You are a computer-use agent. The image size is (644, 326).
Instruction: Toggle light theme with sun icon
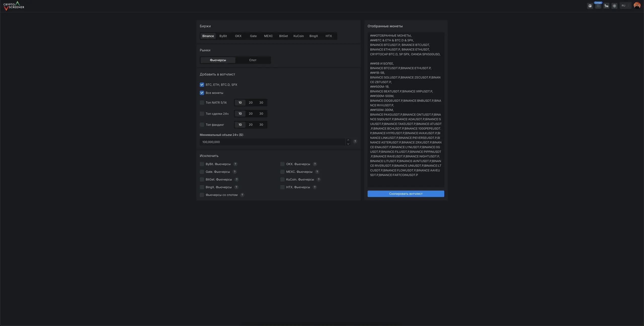tap(614, 6)
